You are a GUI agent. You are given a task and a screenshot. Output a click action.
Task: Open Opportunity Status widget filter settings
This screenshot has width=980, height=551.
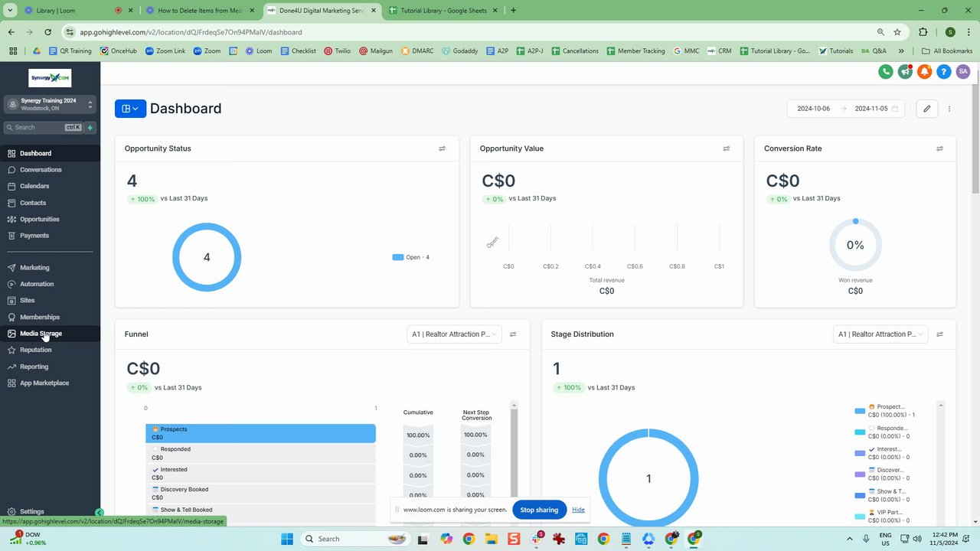(x=442, y=148)
